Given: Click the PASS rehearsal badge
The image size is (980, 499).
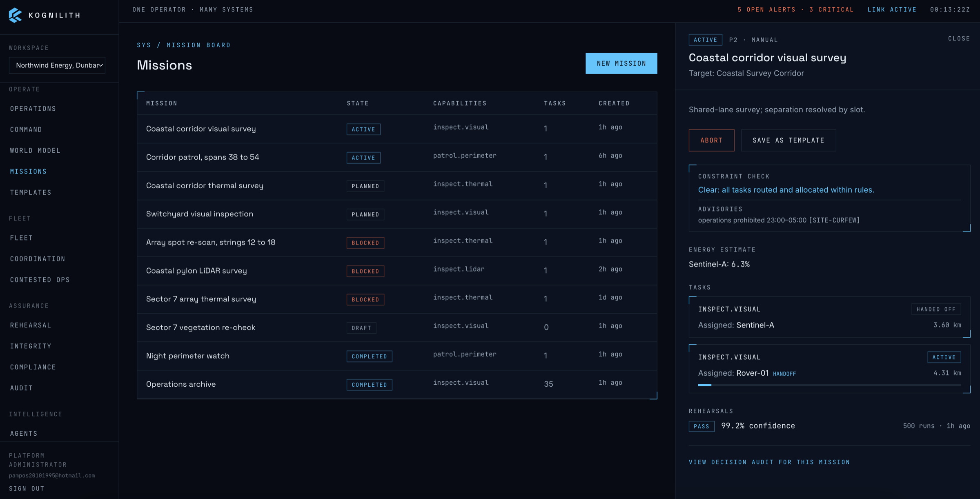Looking at the screenshot, I should (x=702, y=426).
